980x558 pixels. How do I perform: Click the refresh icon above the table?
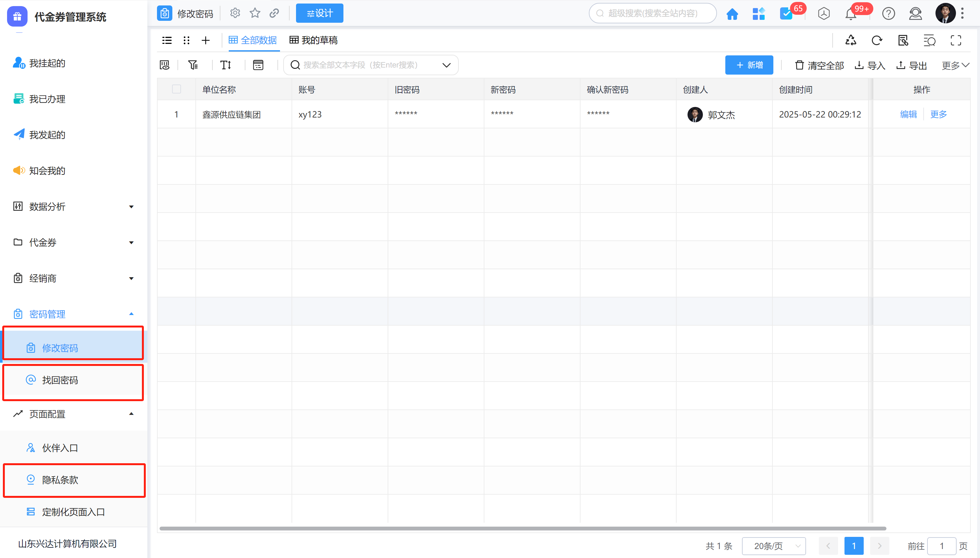tap(877, 40)
